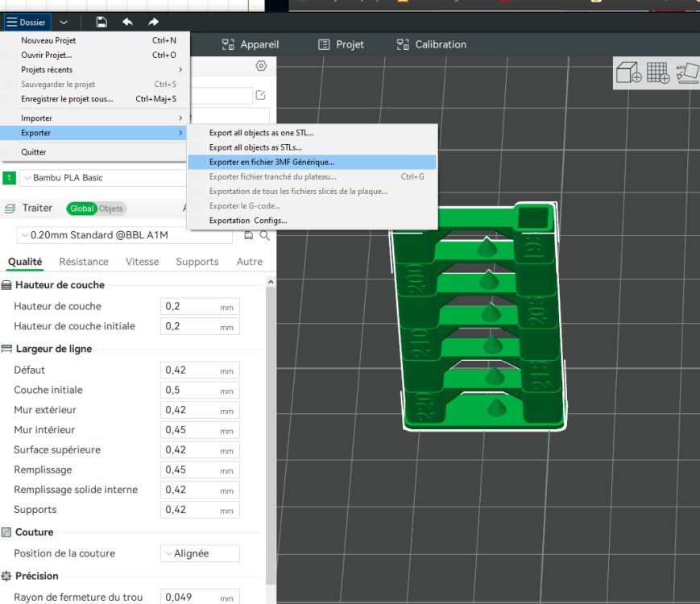The width and height of the screenshot is (700, 604).
Task: Switch to the Calibration tab
Action: [x=432, y=45]
